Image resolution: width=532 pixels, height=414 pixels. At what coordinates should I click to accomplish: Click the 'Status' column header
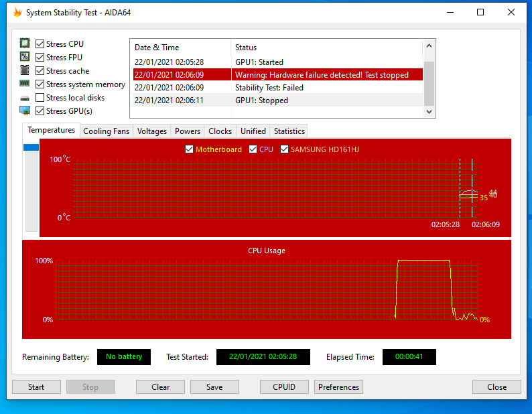(x=327, y=48)
